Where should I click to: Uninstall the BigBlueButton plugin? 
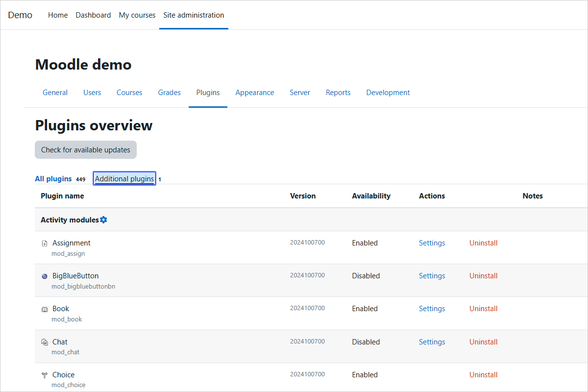pyautogui.click(x=483, y=276)
